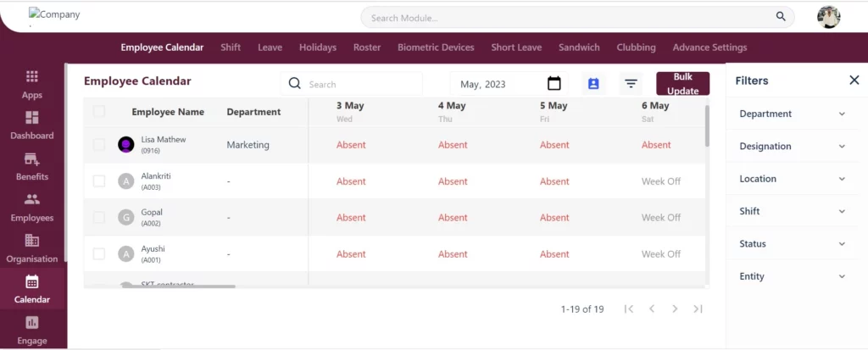
Task: Open the May, 2023 month selector
Action: [x=509, y=84]
